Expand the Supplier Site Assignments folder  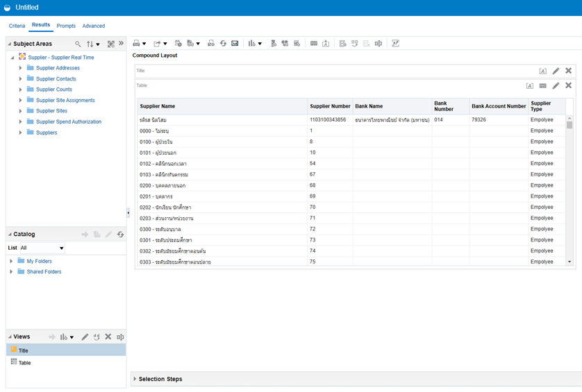pyautogui.click(x=20, y=100)
